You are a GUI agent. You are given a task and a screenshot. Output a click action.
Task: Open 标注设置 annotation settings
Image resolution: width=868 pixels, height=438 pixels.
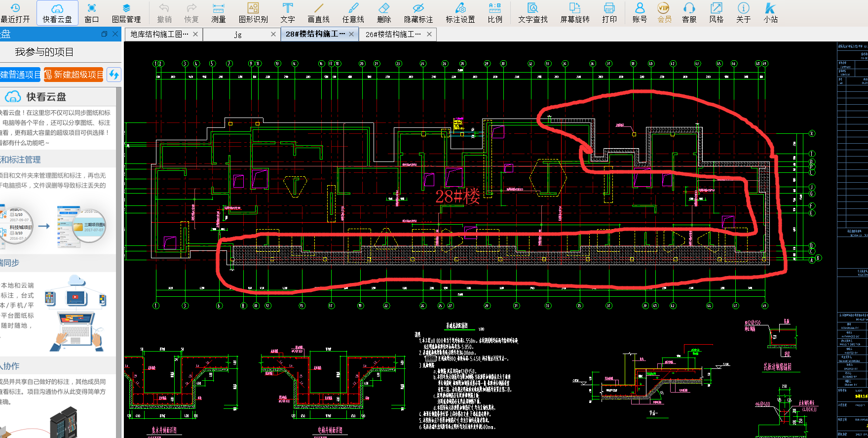click(x=460, y=13)
